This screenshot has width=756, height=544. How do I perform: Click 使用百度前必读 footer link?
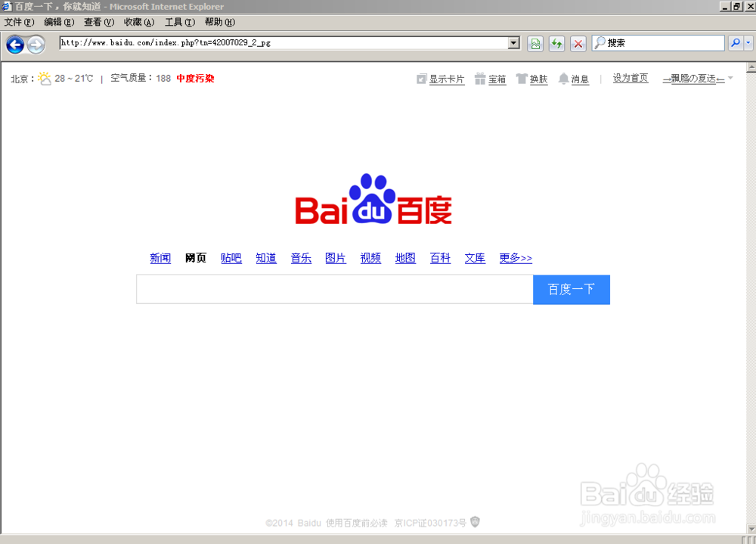click(357, 523)
